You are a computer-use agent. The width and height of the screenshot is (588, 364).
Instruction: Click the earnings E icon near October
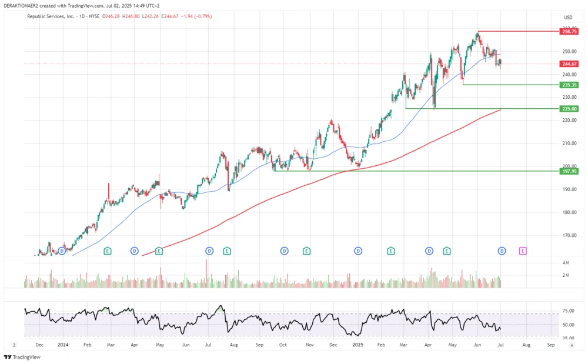(x=306, y=251)
